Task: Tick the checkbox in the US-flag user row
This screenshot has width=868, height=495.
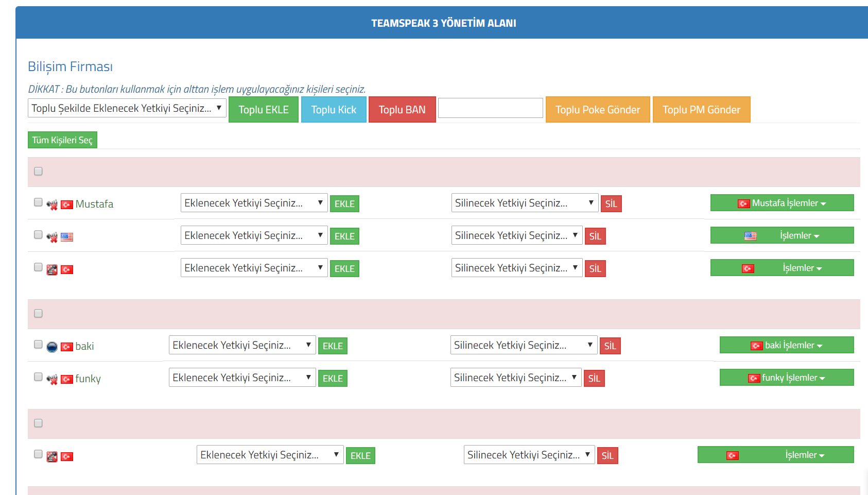Action: click(38, 234)
